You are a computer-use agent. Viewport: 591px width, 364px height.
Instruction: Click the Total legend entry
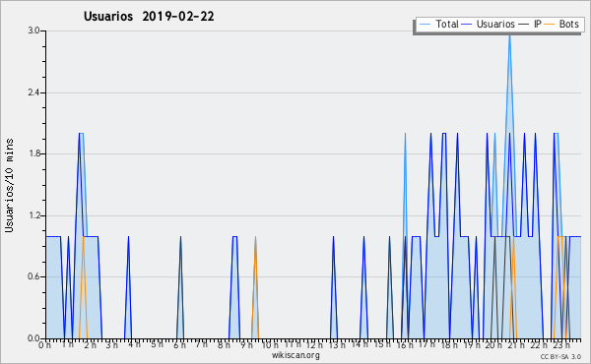(x=439, y=25)
